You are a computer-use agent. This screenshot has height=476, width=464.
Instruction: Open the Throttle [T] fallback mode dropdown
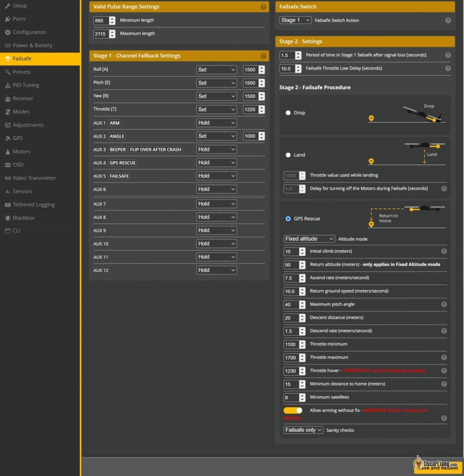pyautogui.click(x=216, y=109)
